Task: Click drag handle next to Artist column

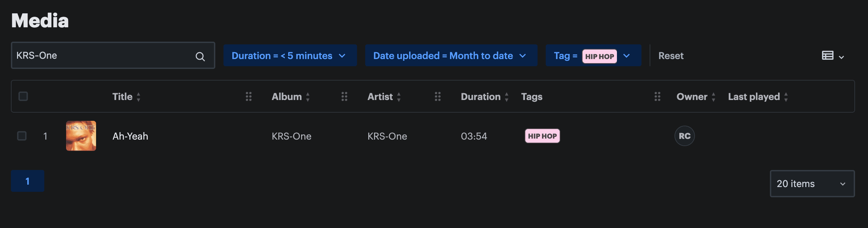Action: point(438,97)
